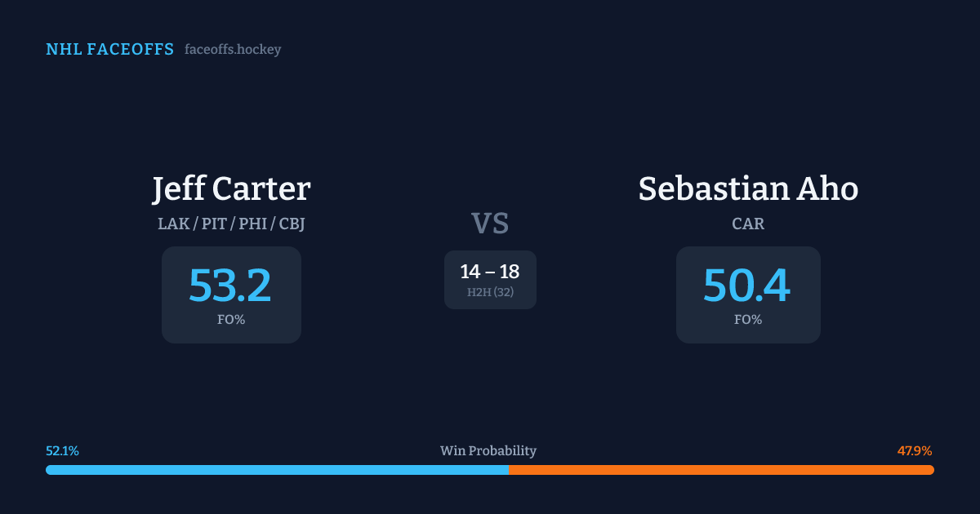Click the 47.9% win probability value
Image resolution: width=980 pixels, height=514 pixels.
tap(915, 451)
